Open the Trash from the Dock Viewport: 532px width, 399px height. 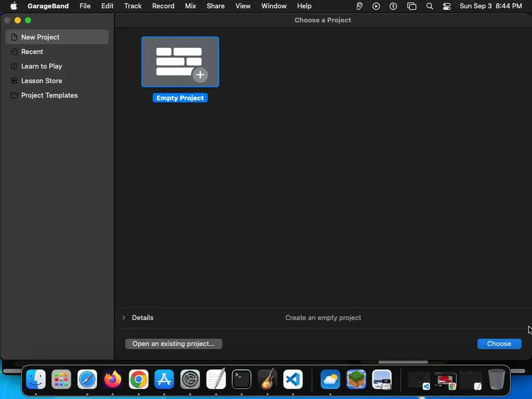click(x=496, y=379)
